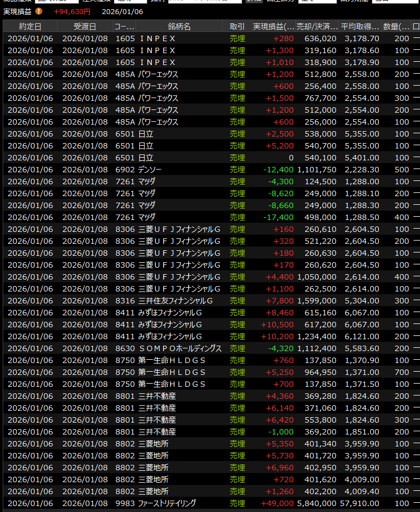Click the 1,599,000 sale amount cell
420x512 pixels.
pyautogui.click(x=317, y=301)
